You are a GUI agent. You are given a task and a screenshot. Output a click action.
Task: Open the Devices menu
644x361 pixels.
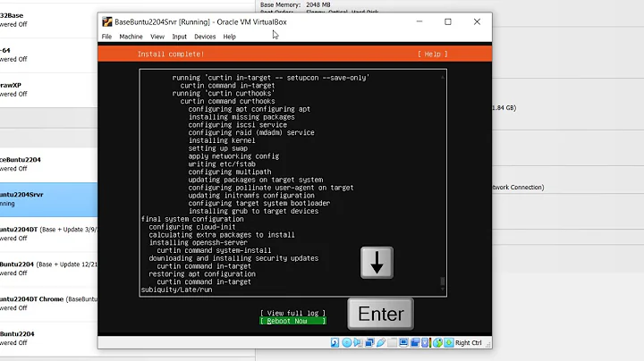[x=205, y=37]
